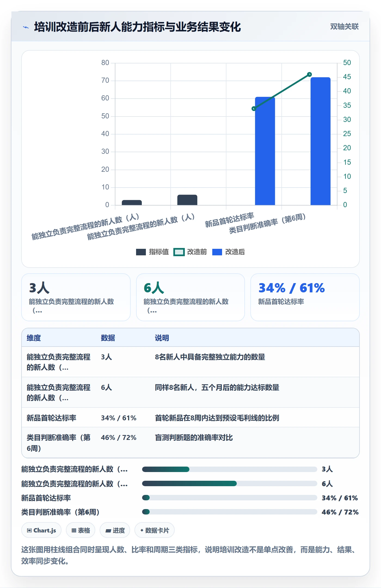Select the 数据卡片 tag chip
Viewport: 381px width, 588px height.
click(155, 530)
